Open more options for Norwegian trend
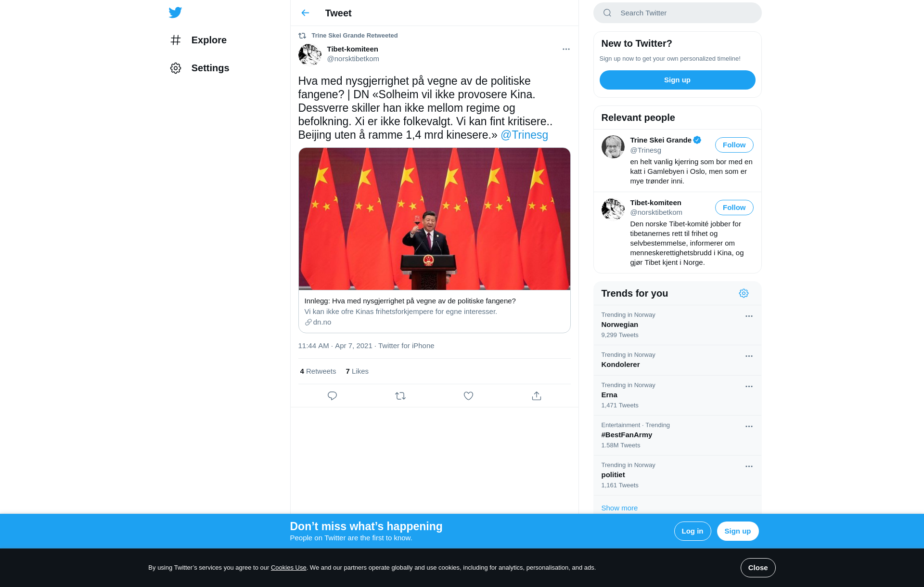The image size is (924, 587). tap(749, 316)
